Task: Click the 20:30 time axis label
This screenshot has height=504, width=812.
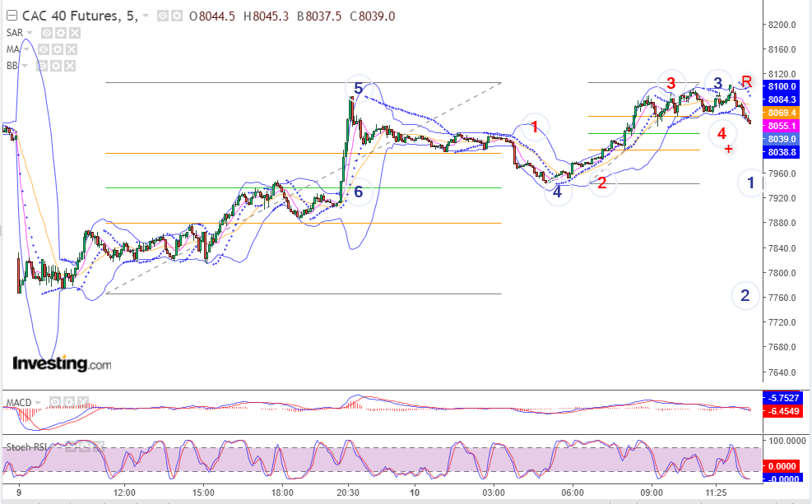Action: coord(348,492)
